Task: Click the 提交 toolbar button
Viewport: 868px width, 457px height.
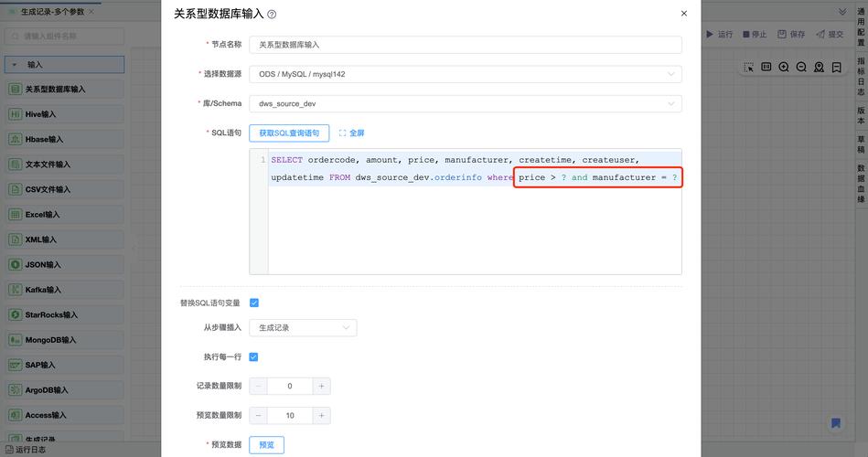Action: pyautogui.click(x=830, y=35)
